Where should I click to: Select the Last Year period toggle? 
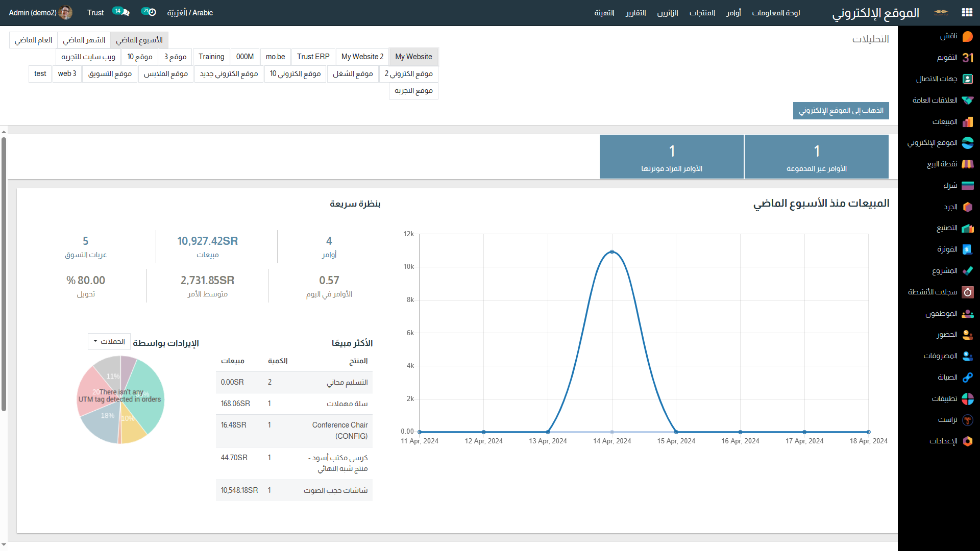coord(33,40)
